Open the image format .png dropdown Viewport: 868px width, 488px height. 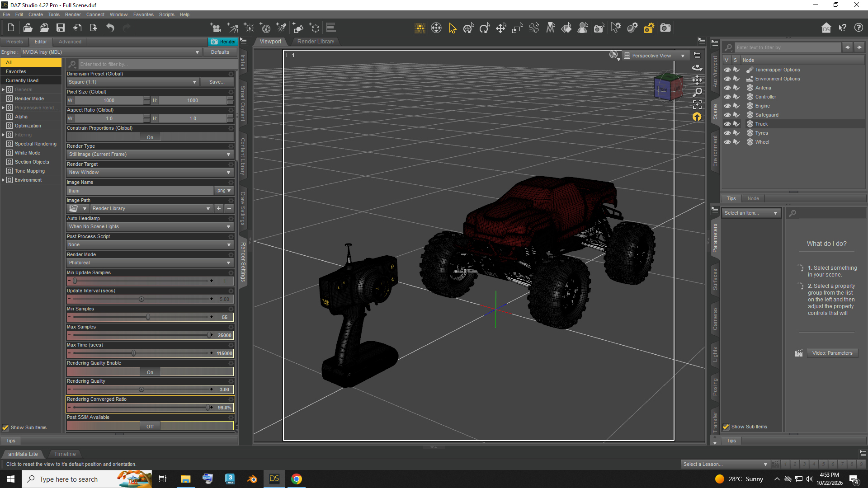click(x=224, y=191)
